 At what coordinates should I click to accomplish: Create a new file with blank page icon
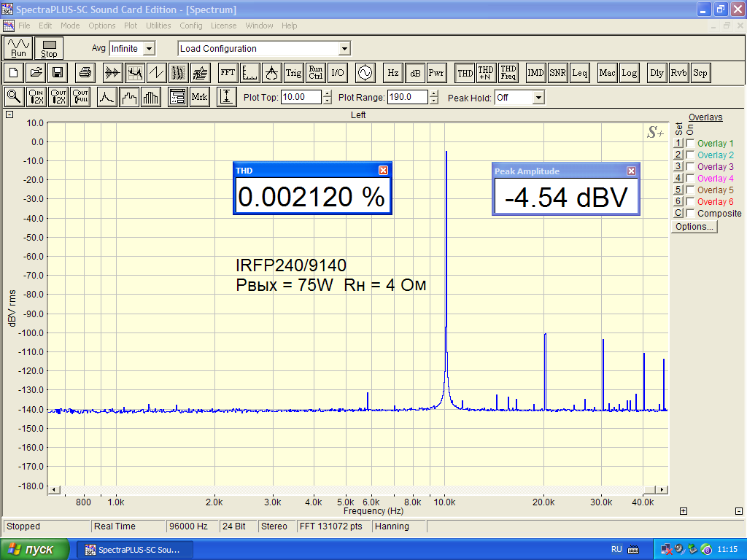point(14,72)
